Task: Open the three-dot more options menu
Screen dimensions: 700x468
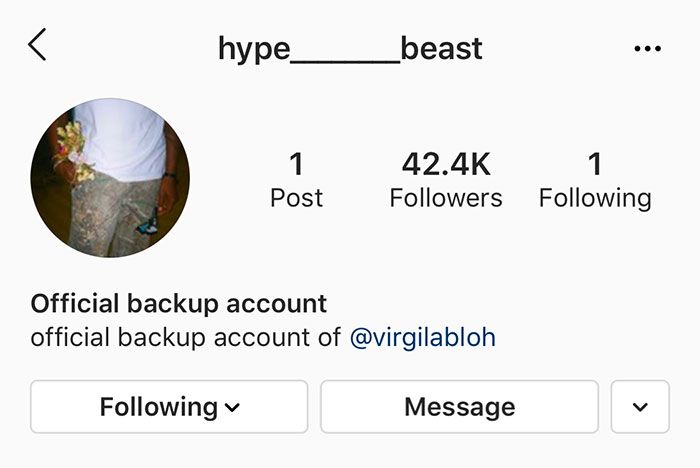Action: click(x=647, y=48)
